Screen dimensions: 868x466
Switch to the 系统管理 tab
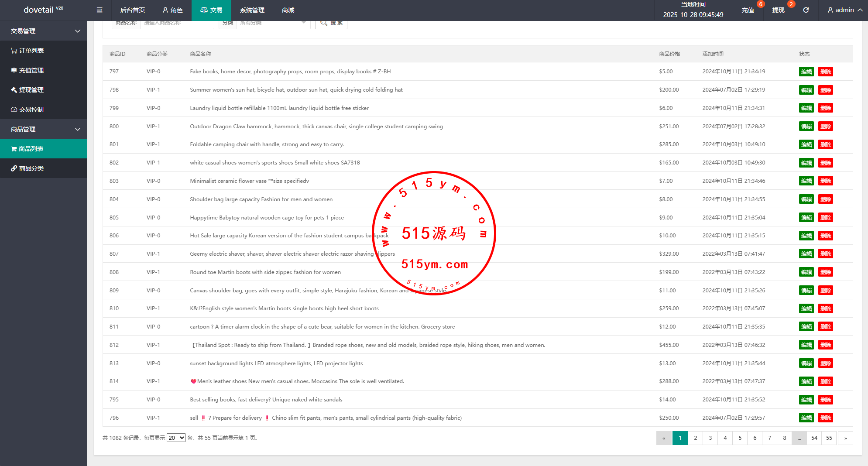[252, 10]
